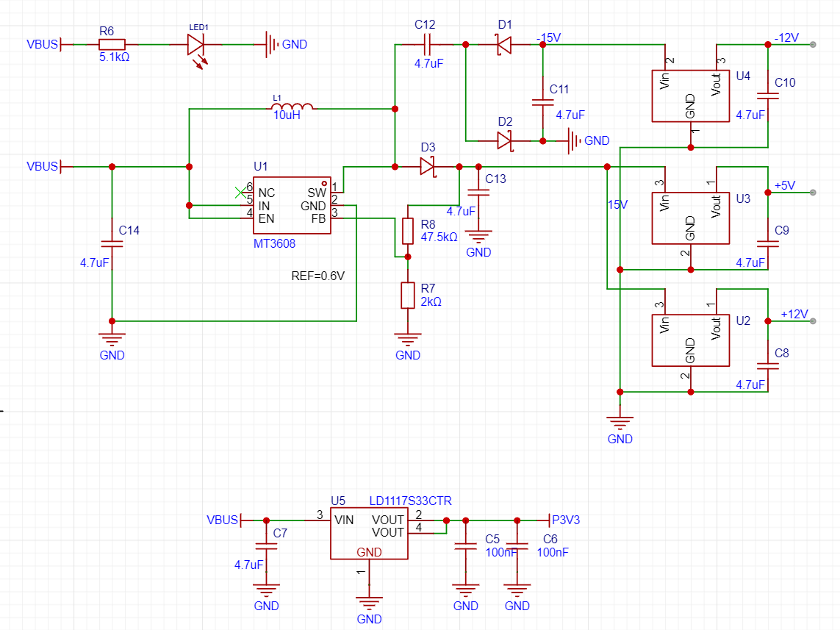Image resolution: width=840 pixels, height=630 pixels.
Task: Select the GND symbol below R7
Action: coord(408,339)
